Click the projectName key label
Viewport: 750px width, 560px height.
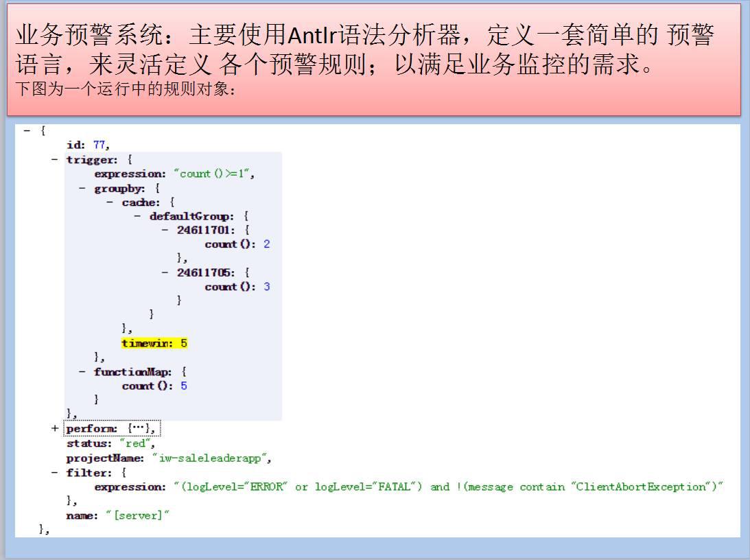[x=105, y=458]
